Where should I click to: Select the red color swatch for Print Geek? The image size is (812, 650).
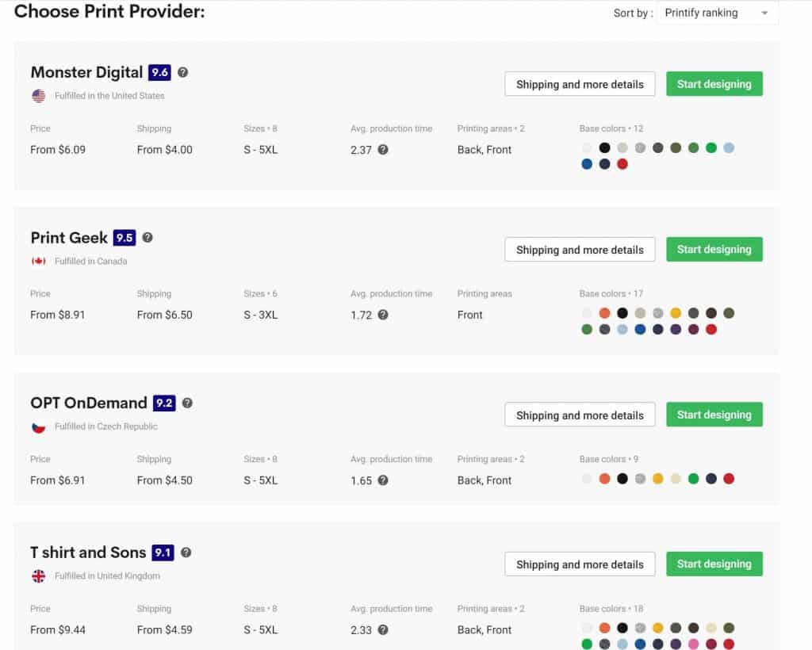tap(711, 329)
